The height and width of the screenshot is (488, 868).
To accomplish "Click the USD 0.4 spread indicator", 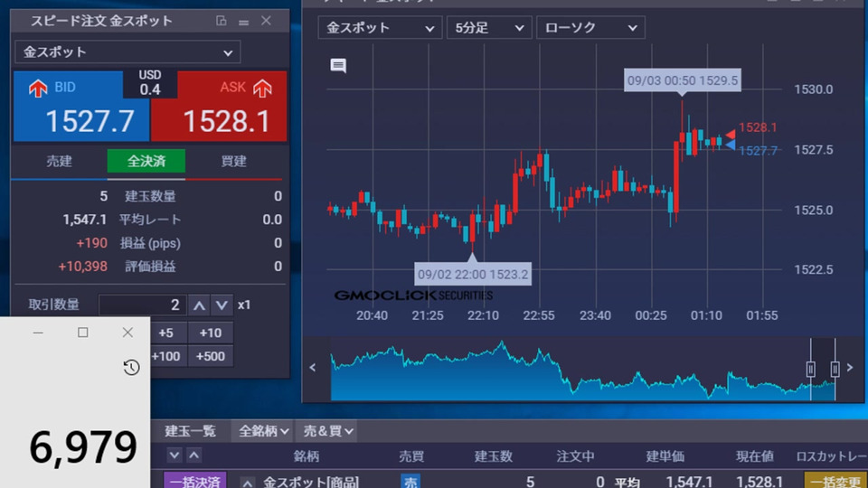I will 150,82.
